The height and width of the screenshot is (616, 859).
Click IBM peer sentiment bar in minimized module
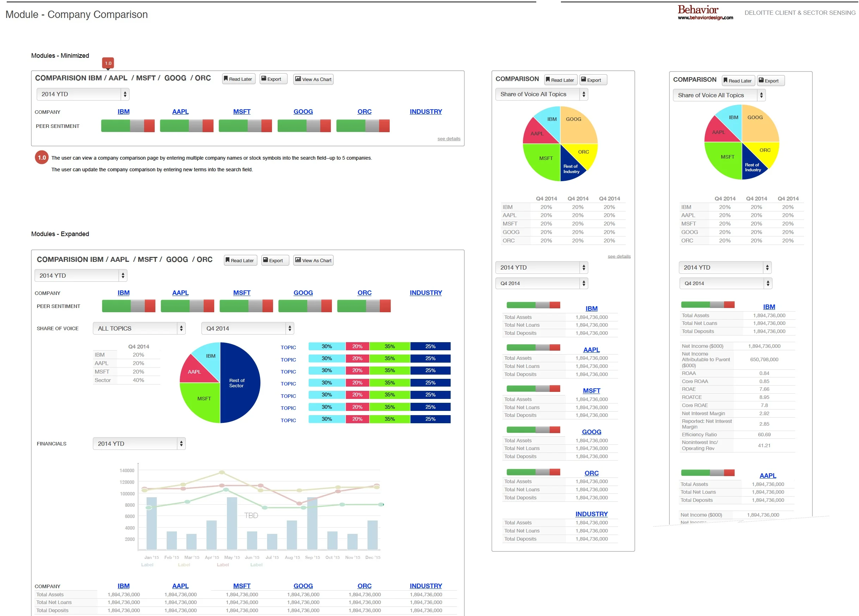[x=128, y=126]
